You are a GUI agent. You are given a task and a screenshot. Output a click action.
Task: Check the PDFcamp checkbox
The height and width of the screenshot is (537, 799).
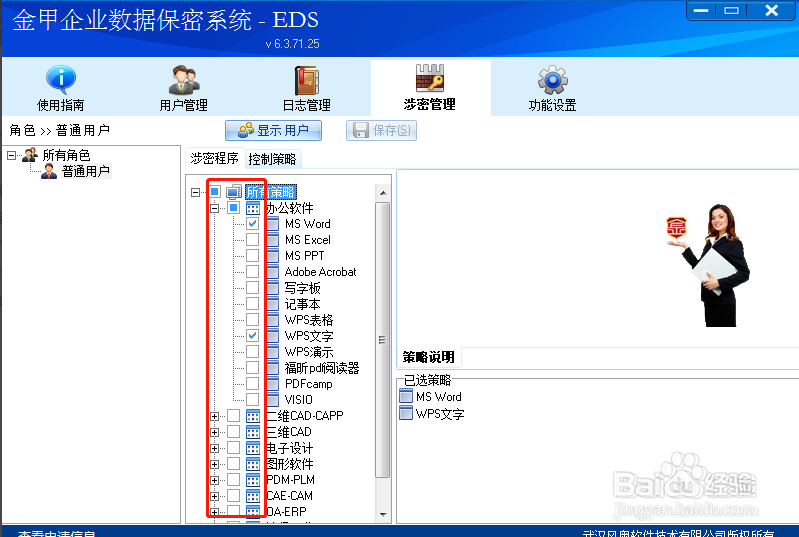point(252,383)
